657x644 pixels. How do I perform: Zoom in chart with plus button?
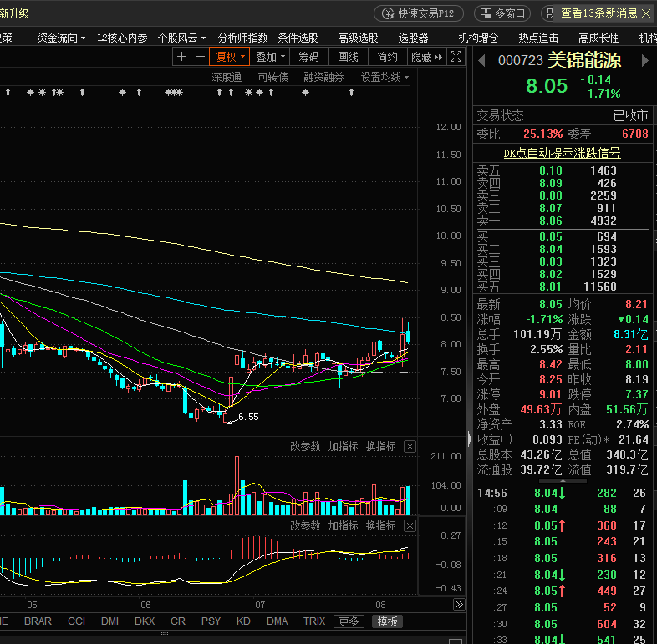tap(182, 57)
